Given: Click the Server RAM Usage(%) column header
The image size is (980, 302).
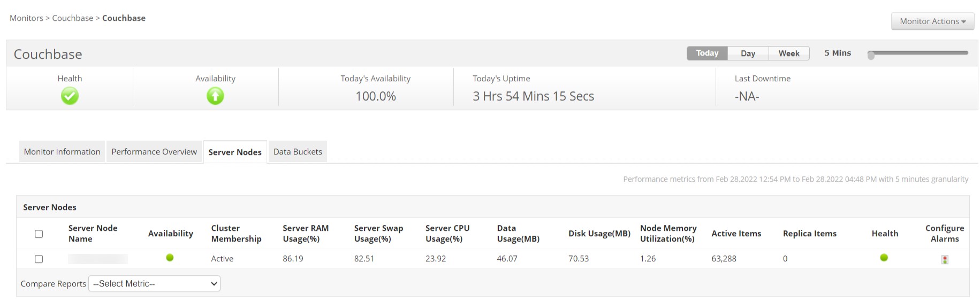Looking at the screenshot, I should click(306, 234).
